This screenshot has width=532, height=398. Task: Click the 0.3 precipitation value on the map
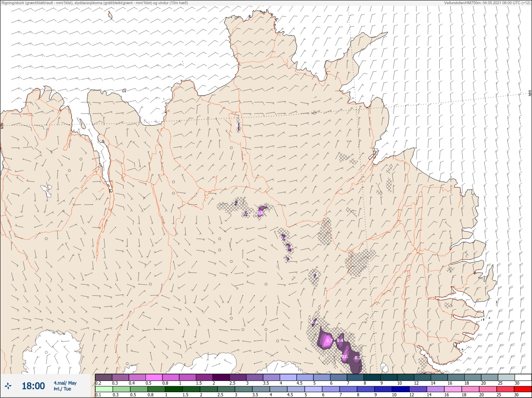358,358
